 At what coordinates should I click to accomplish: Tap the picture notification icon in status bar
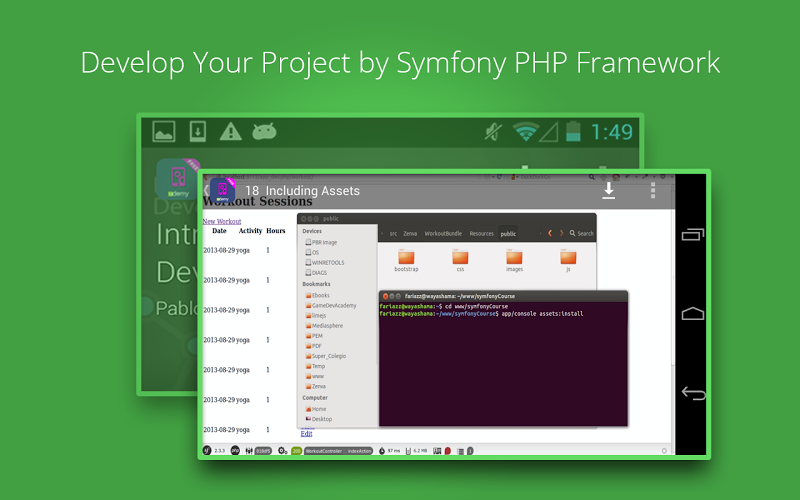click(x=164, y=132)
